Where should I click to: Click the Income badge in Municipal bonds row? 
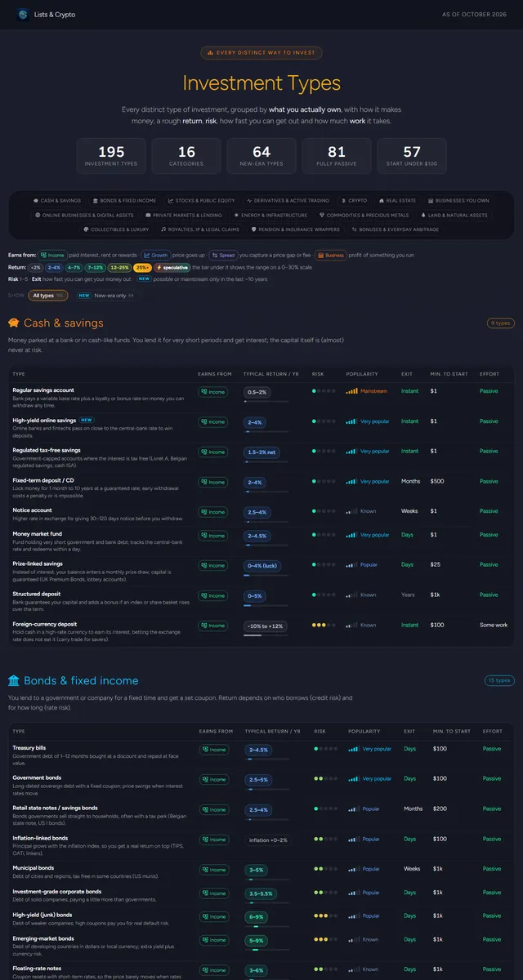pos(214,869)
